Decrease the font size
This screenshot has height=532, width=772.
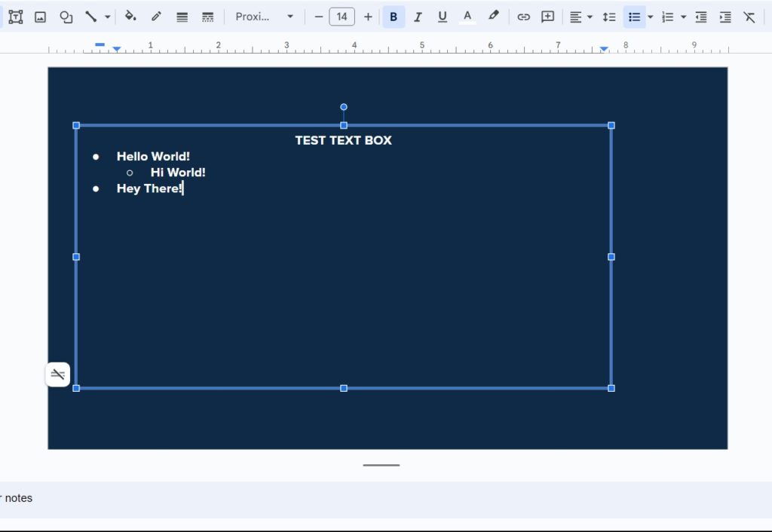pos(317,16)
